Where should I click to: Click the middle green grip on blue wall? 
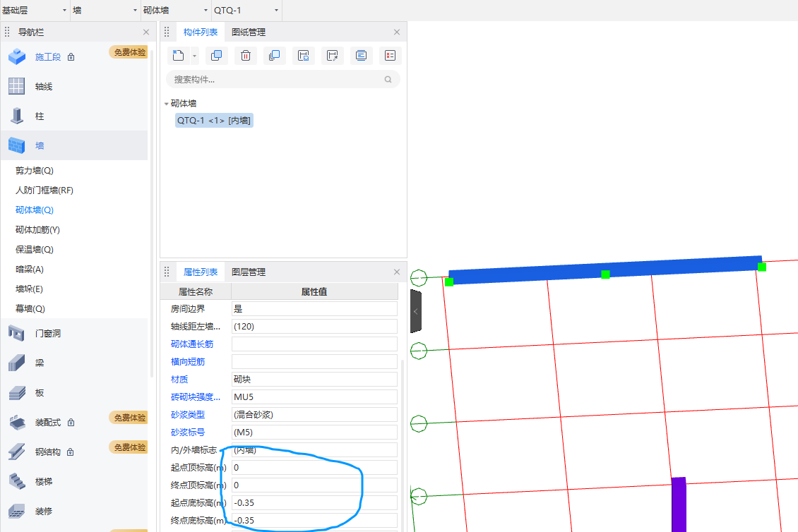point(605,274)
